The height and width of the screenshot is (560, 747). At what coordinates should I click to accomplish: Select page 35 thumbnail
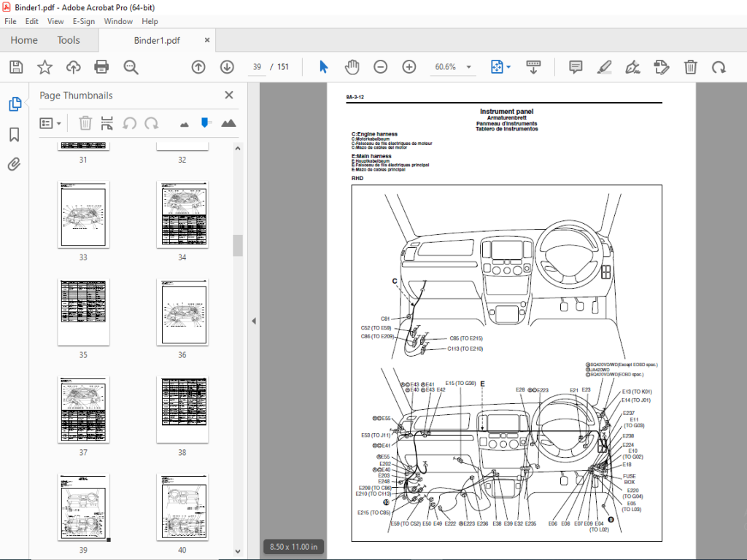pyautogui.click(x=83, y=312)
